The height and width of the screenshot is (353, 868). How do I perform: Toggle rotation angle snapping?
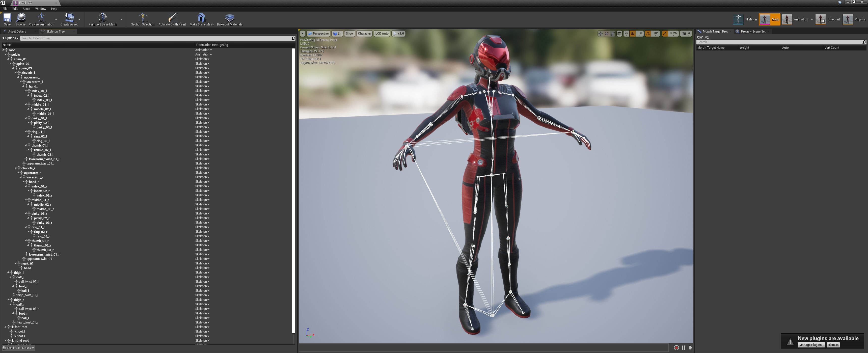click(648, 34)
